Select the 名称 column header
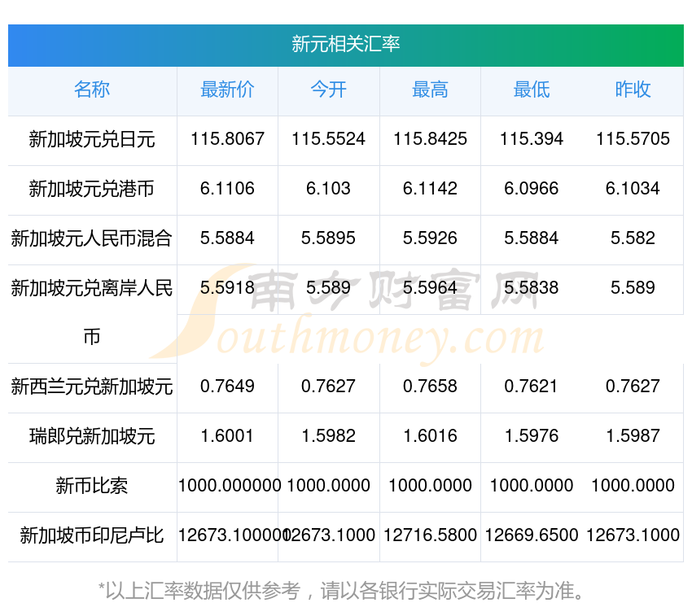 (x=92, y=90)
